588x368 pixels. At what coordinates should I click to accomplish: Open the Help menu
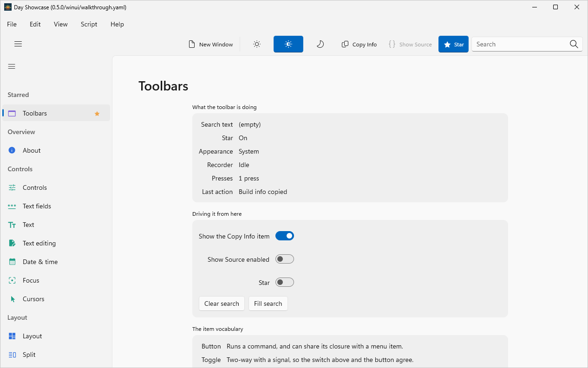(x=117, y=24)
